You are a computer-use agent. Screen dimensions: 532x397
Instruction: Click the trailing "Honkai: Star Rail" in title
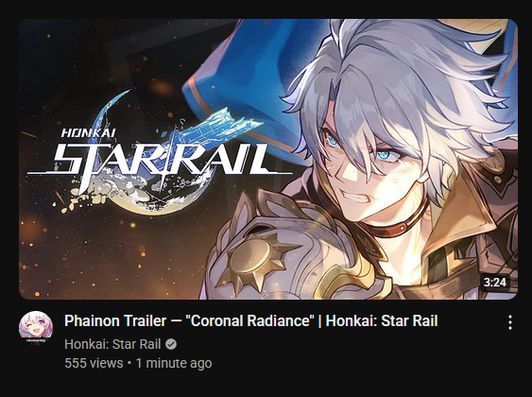[x=382, y=321]
